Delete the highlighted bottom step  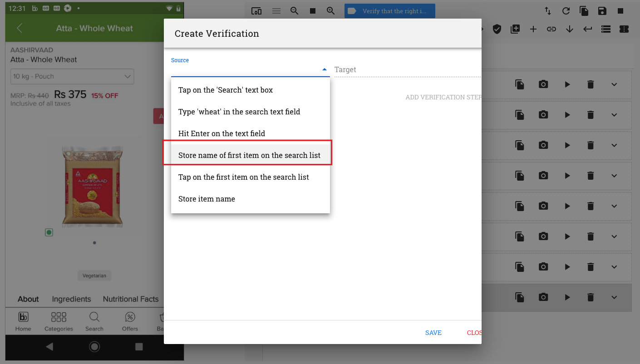[591, 297]
